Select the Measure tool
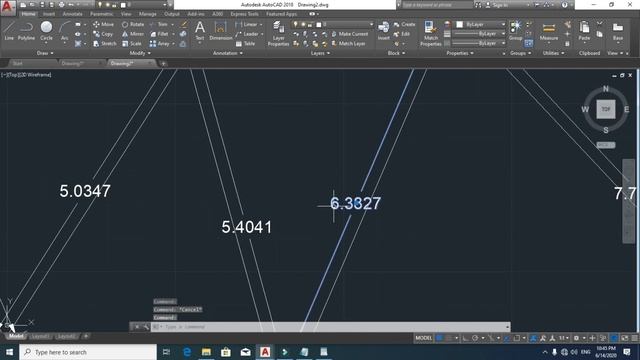 (549, 31)
